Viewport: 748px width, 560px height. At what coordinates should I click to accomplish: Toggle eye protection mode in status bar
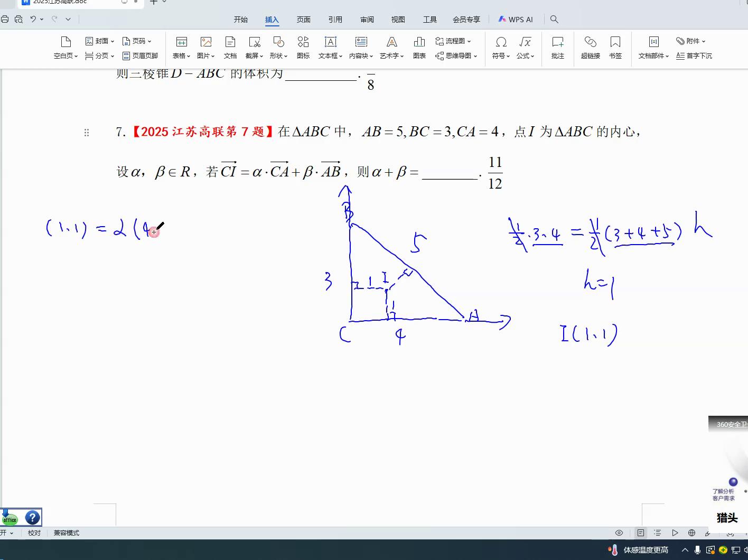(619, 533)
